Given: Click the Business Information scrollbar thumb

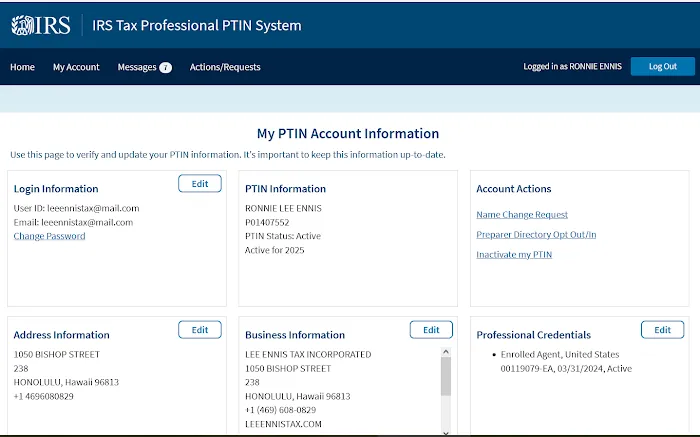Looking at the screenshot, I should pos(446,376).
